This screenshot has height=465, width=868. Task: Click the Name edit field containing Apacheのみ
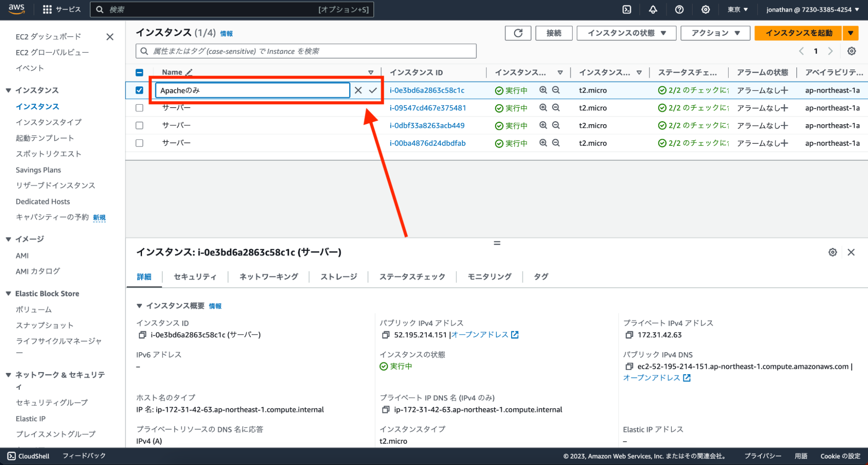(253, 90)
